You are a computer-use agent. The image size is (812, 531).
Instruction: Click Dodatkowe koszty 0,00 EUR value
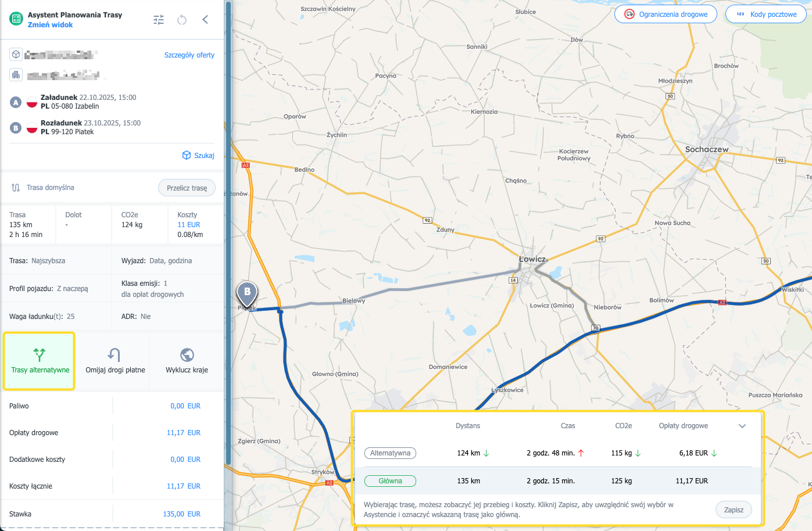click(x=185, y=460)
